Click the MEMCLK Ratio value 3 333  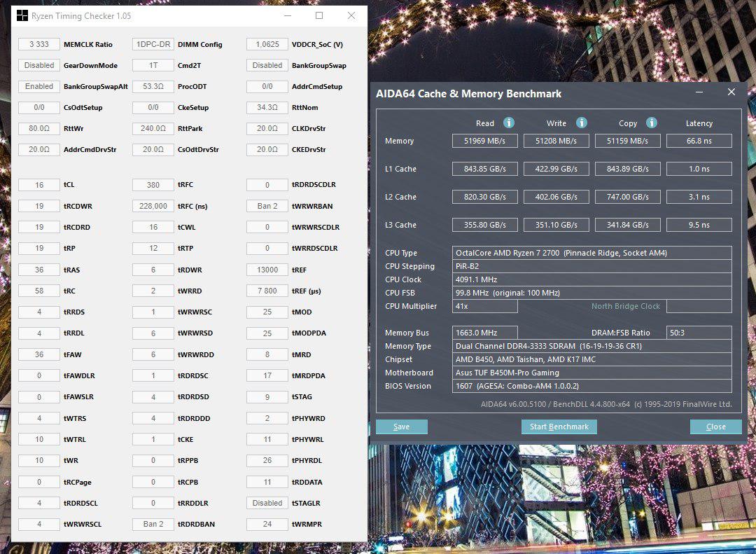[x=39, y=44]
